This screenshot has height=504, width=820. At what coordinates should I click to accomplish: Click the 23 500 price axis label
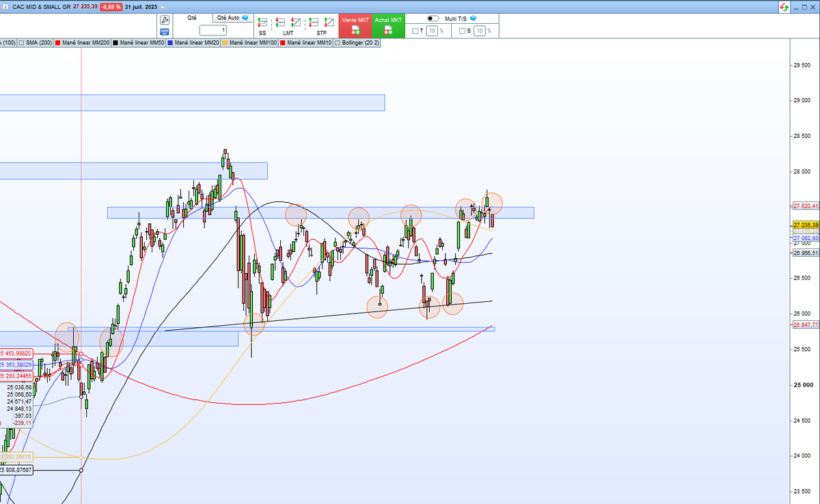[x=802, y=491]
